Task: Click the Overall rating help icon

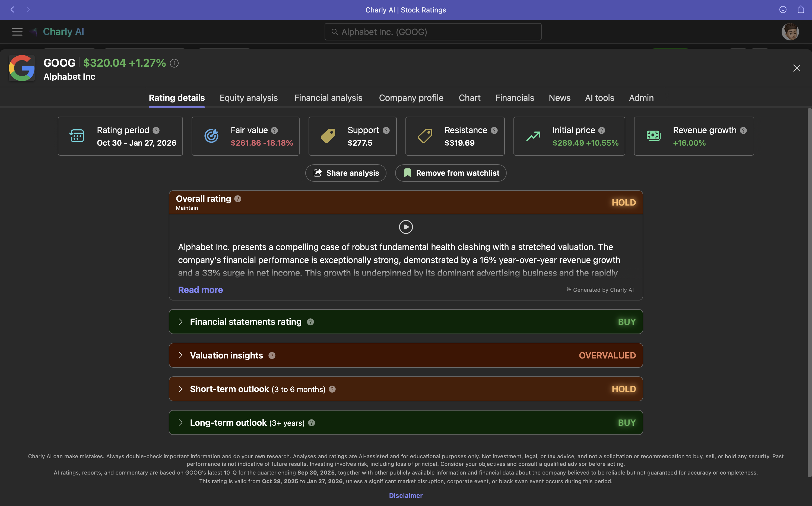Action: point(238,199)
